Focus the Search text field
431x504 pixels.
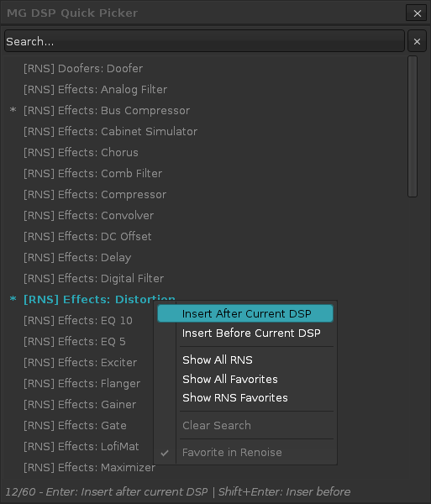[x=204, y=41]
